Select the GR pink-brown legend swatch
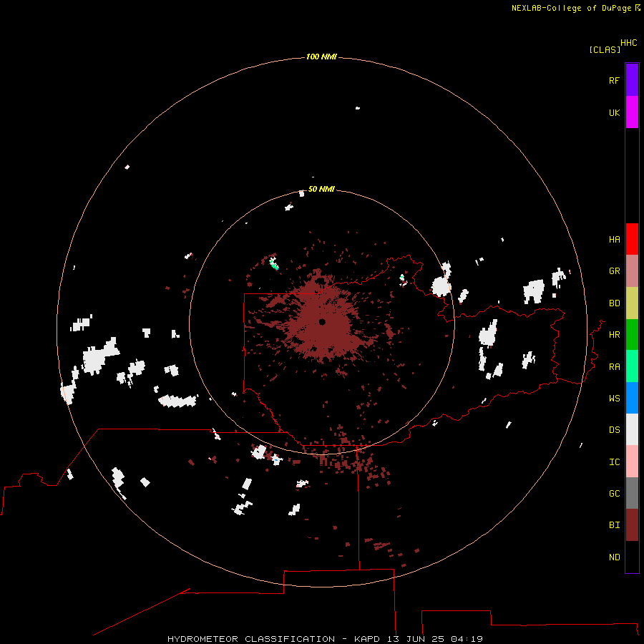 pos(632,271)
